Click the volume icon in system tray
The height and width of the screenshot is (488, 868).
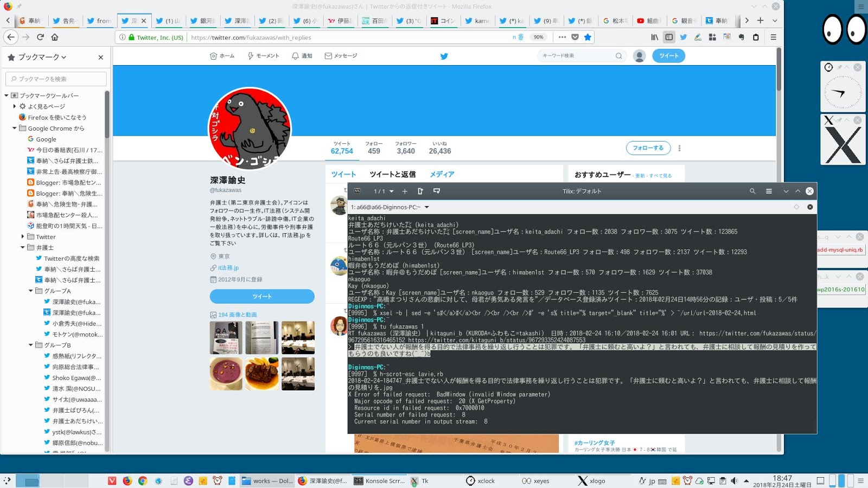(x=734, y=480)
